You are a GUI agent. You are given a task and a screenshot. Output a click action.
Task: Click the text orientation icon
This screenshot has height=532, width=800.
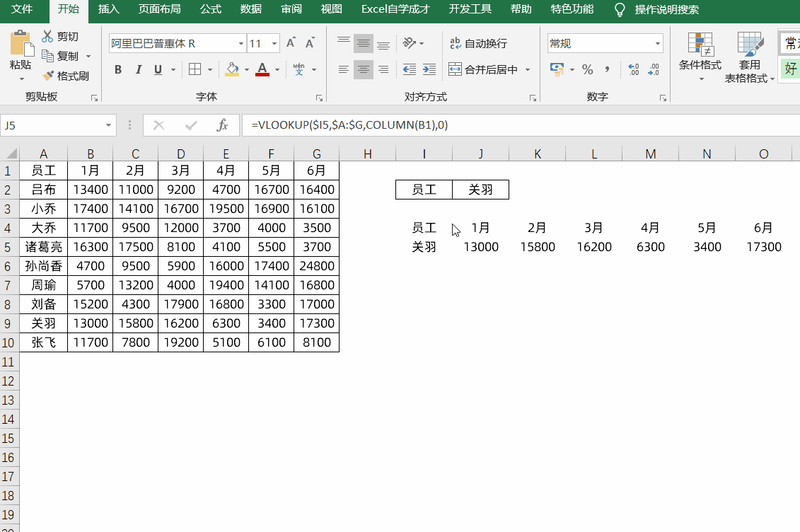tap(409, 43)
